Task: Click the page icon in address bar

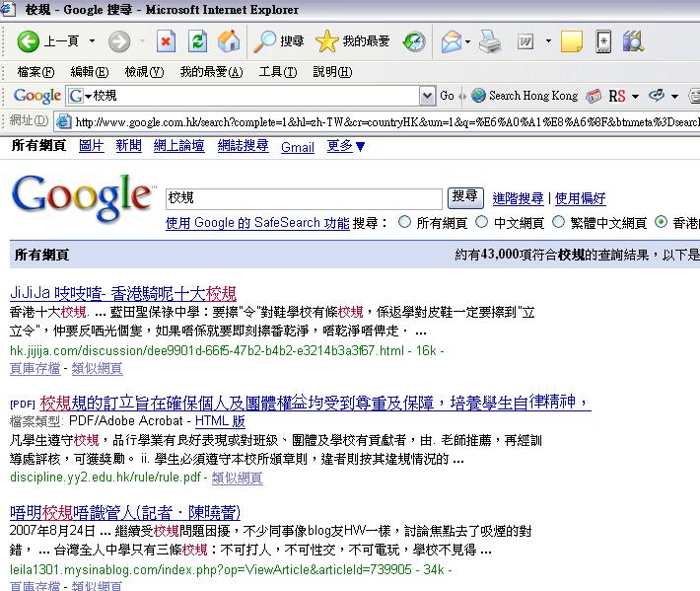Action: click(64, 121)
